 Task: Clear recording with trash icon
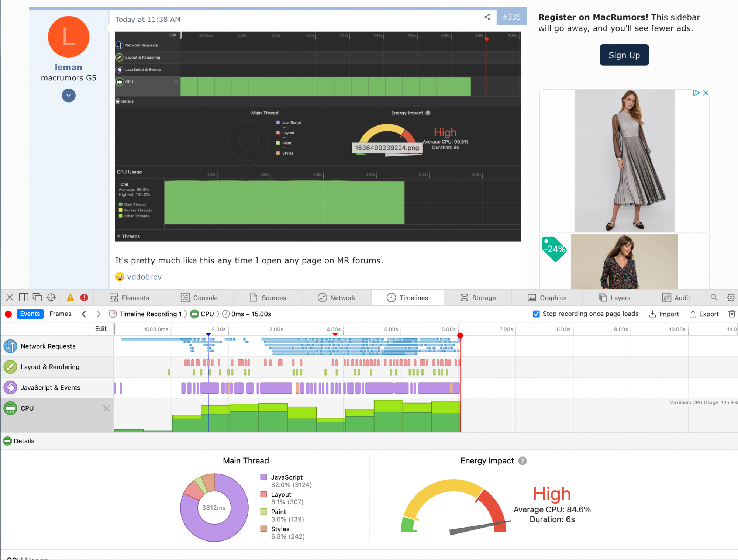tap(732, 314)
